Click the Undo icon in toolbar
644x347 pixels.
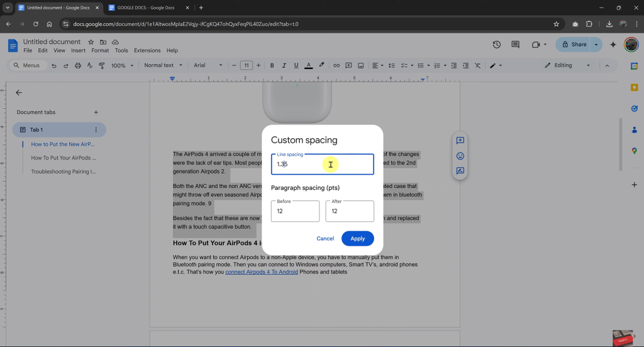click(x=54, y=66)
